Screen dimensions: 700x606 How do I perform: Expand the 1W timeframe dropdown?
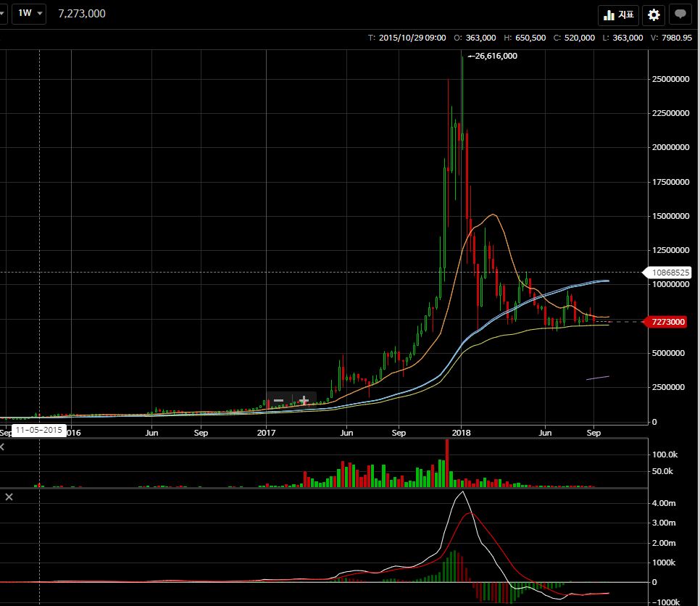coord(29,13)
